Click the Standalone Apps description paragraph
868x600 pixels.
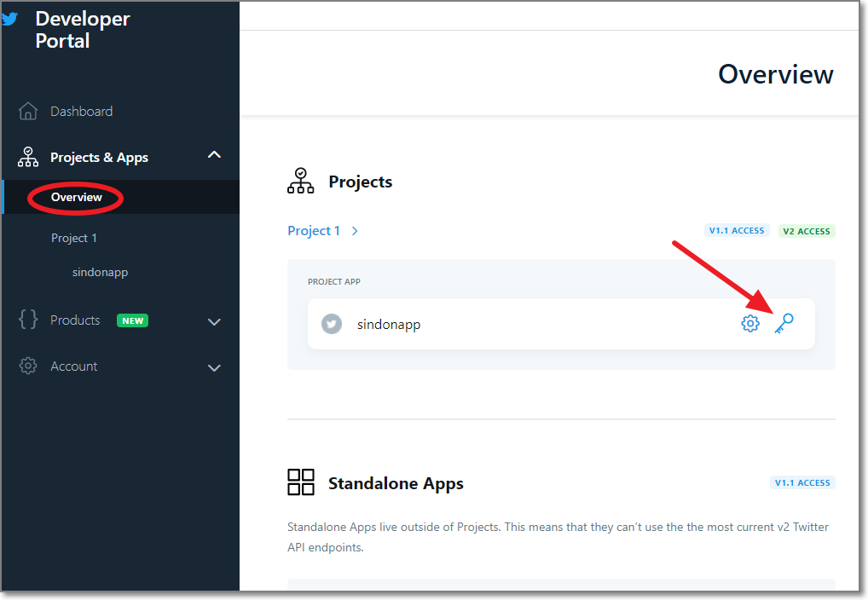(x=558, y=537)
